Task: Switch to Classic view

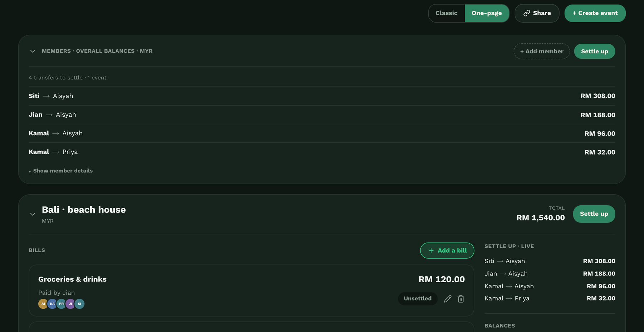Action: point(447,13)
